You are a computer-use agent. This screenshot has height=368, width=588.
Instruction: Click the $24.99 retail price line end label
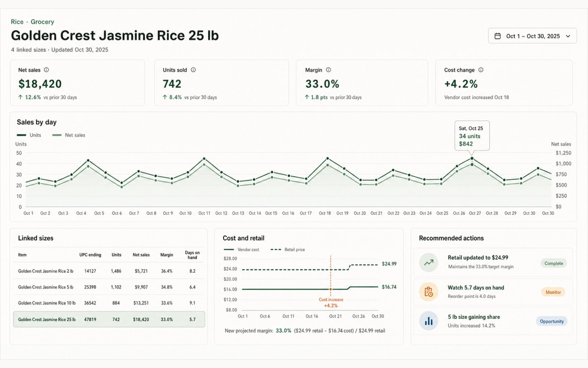(389, 264)
